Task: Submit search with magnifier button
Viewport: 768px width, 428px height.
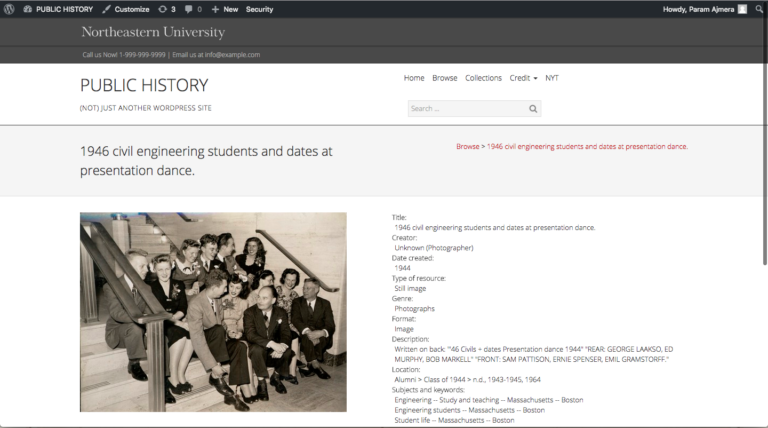Action: [x=534, y=109]
